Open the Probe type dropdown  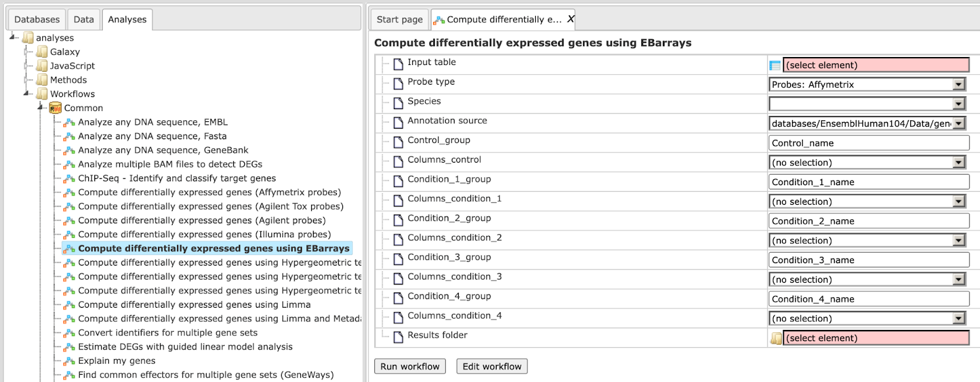[x=959, y=85]
